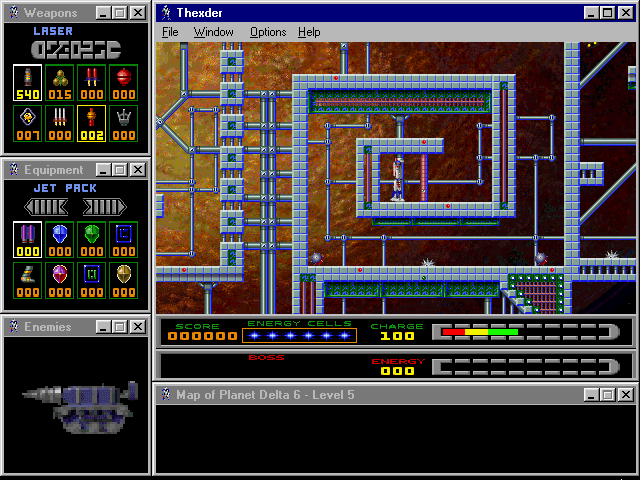Image resolution: width=640 pixels, height=480 pixels.
Task: Click the left jet pack direction arrow
Action: point(46,206)
